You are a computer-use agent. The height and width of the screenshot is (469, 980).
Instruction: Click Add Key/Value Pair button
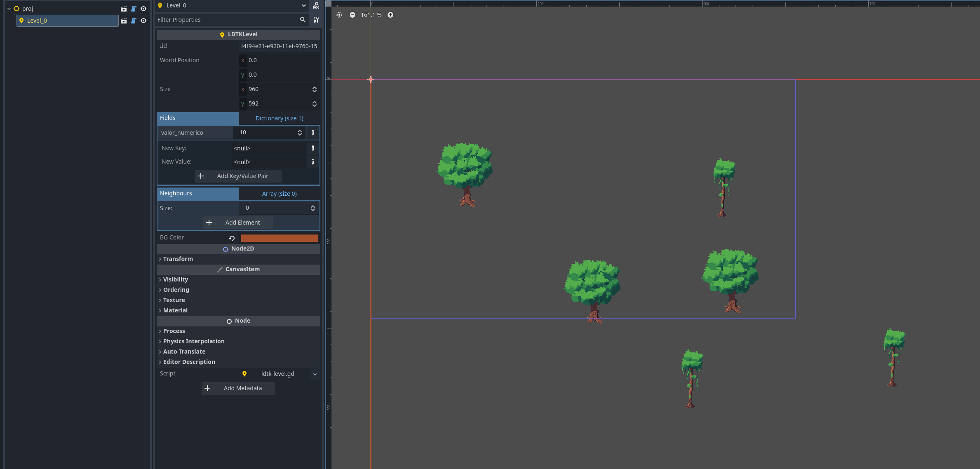pyautogui.click(x=238, y=176)
